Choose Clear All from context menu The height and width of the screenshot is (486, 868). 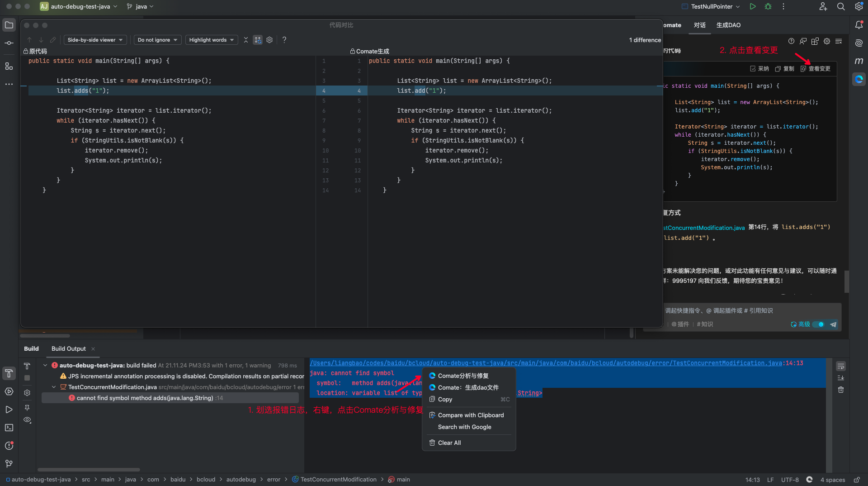click(469, 443)
